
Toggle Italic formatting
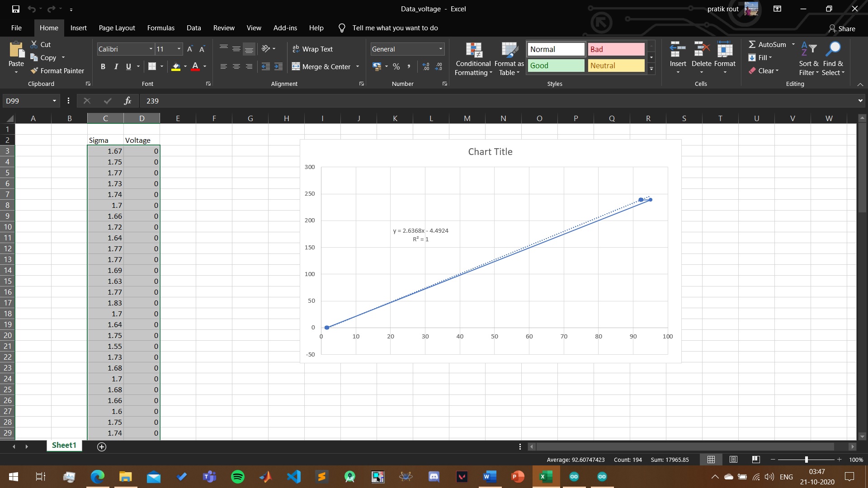[x=116, y=66]
